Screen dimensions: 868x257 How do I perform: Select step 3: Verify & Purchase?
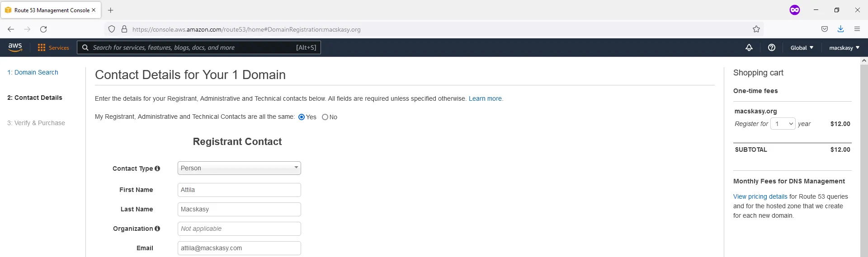click(x=36, y=123)
